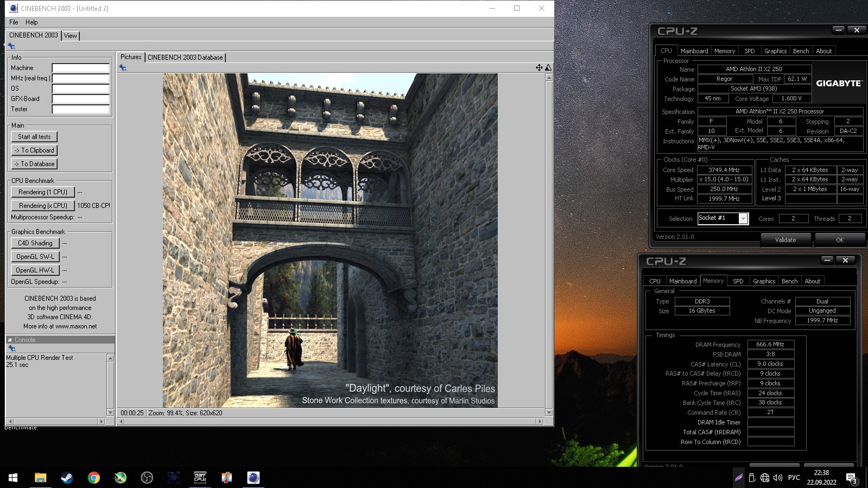Screen dimensions: 868x488
Task: Click the picture's vertical scrollbar up arrow
Action: [549, 77]
